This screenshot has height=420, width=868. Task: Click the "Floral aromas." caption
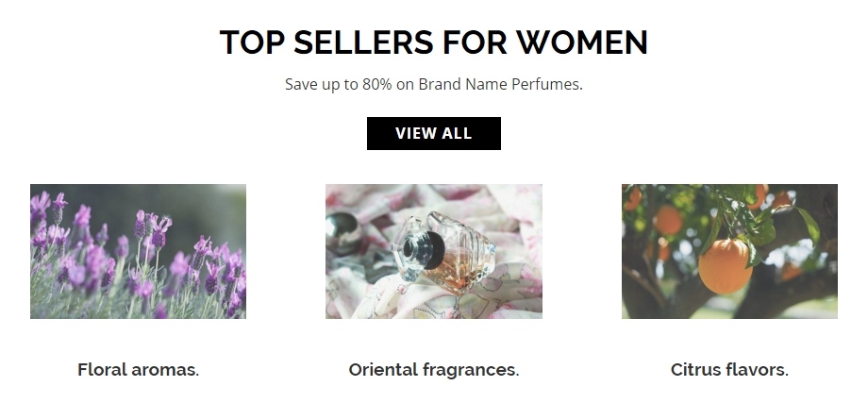(x=138, y=370)
